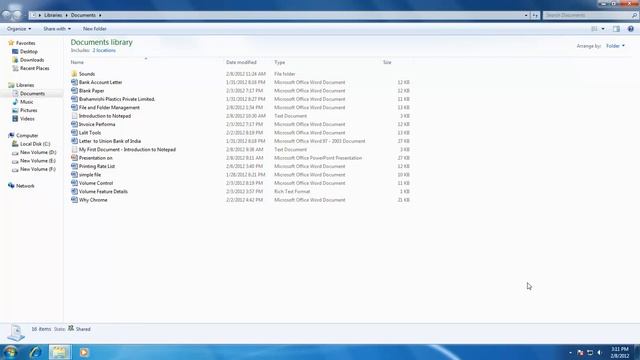The width and height of the screenshot is (640, 360).
Task: Toggle the preview pane icon
Action: 616,29
